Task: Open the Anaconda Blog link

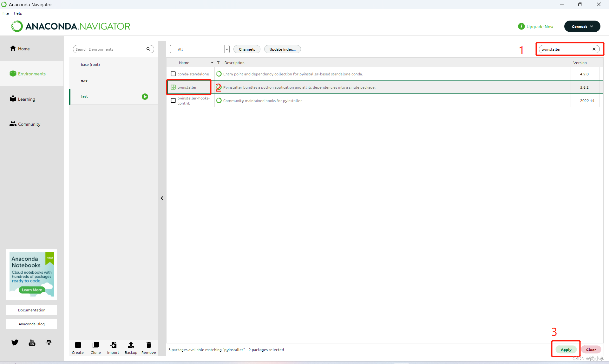Action: click(32, 324)
